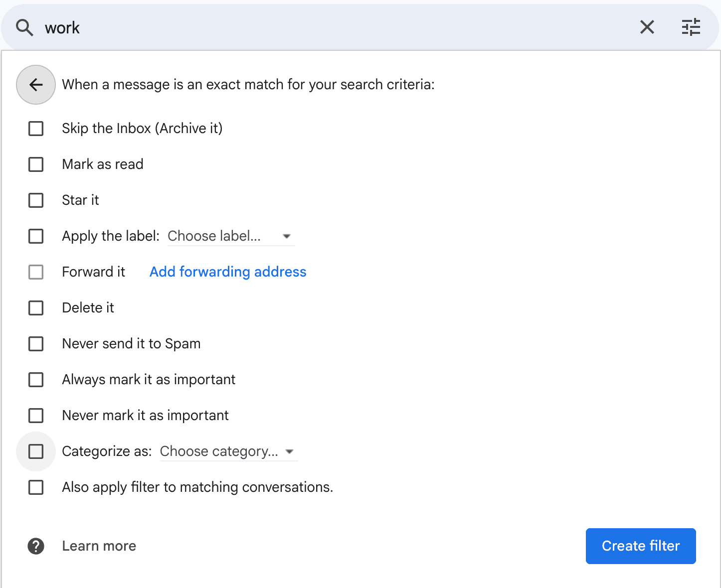Check Also apply filter to matching conversations

tap(35, 487)
